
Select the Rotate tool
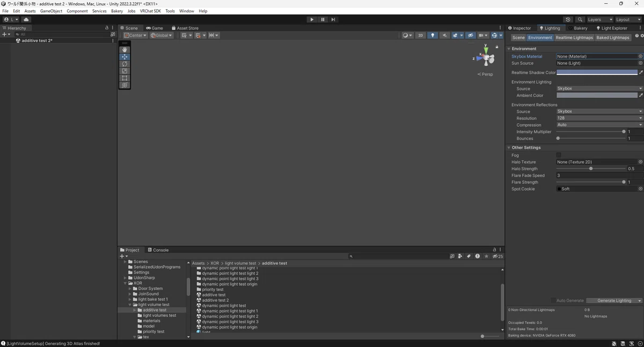125,64
